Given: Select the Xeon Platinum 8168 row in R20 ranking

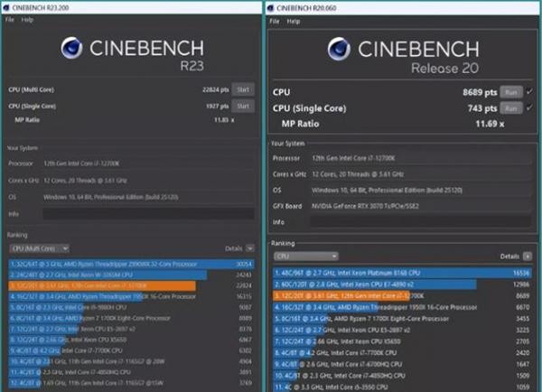Looking at the screenshot, I should click(402, 273).
